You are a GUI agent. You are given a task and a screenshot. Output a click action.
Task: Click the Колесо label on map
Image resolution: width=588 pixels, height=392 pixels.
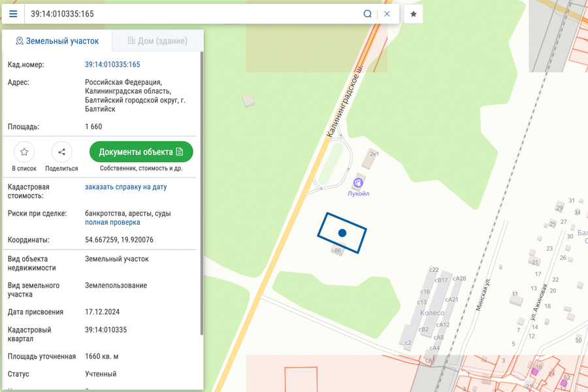click(432, 313)
